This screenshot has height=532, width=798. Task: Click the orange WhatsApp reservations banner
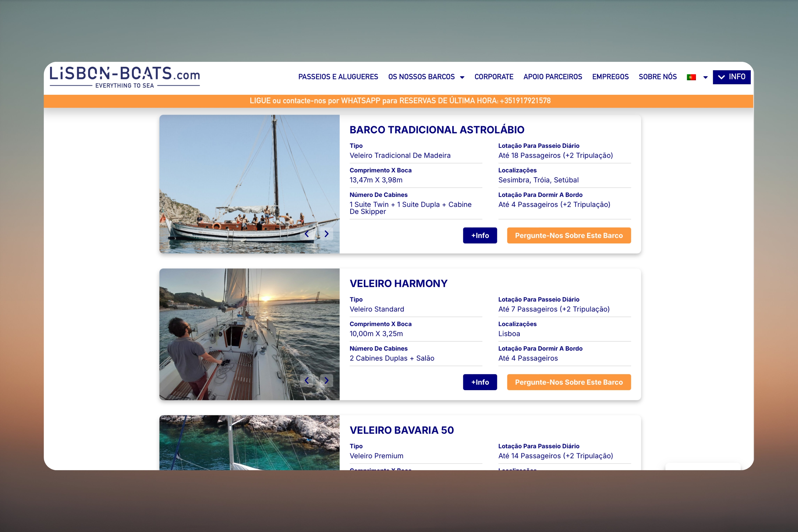coord(399,101)
